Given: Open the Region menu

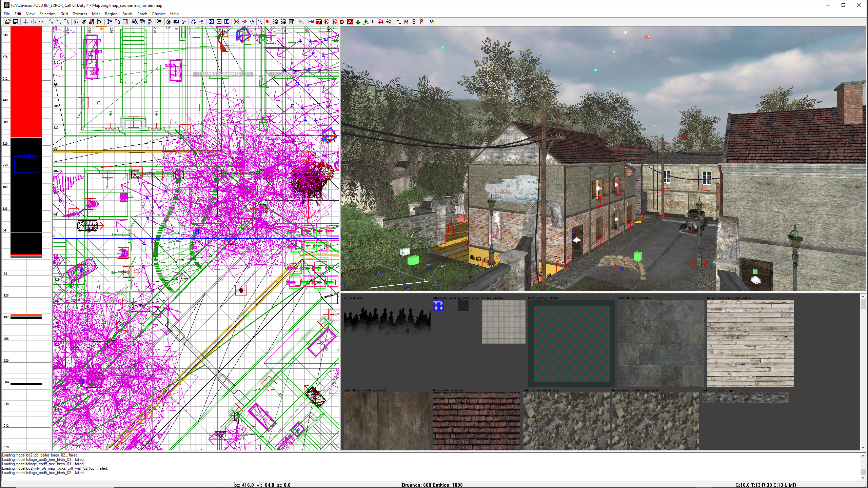Looking at the screenshot, I should pyautogui.click(x=111, y=14).
